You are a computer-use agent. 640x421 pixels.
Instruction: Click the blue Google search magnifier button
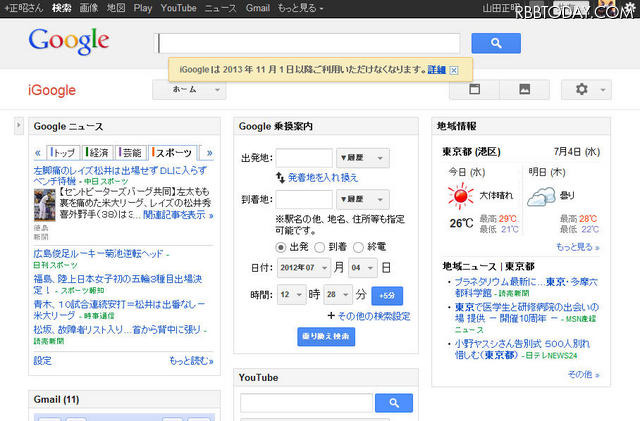click(496, 43)
